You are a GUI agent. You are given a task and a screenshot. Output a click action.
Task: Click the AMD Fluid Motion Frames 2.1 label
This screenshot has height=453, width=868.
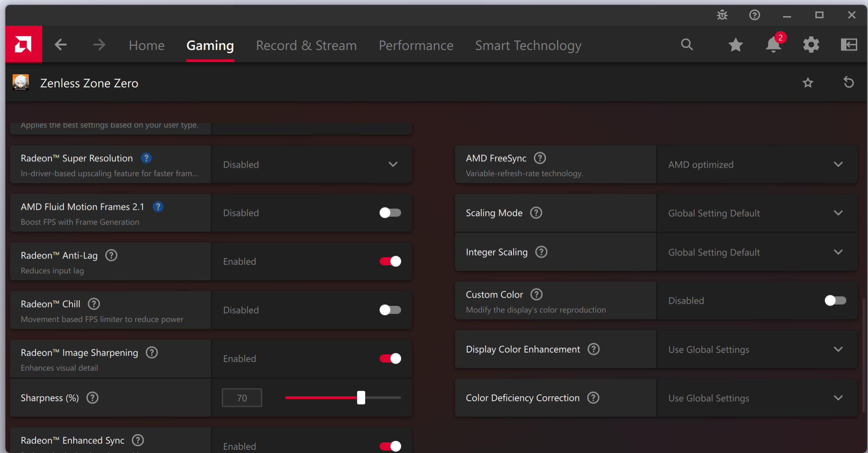click(82, 207)
